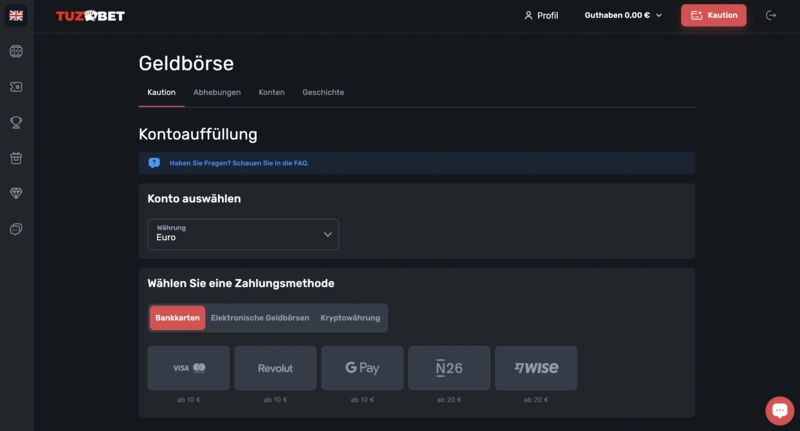The width and height of the screenshot is (800, 431).
Task: Select the Kryptowährung payment category
Action: (350, 318)
